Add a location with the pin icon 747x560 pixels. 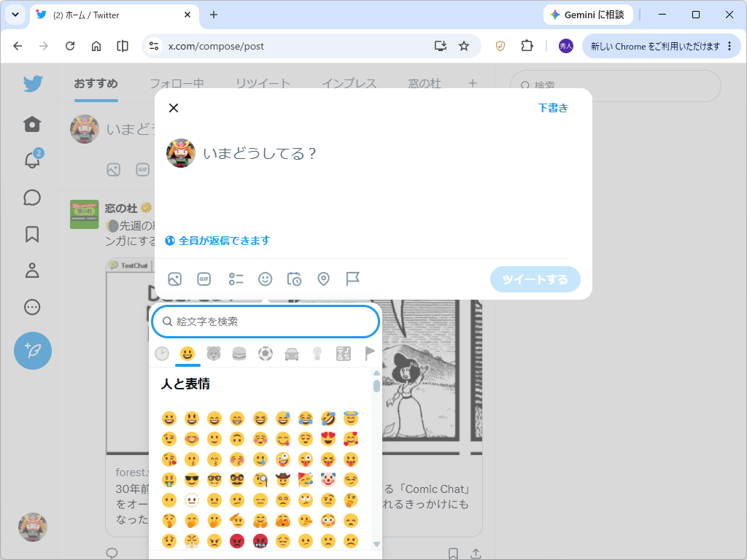[x=323, y=279]
